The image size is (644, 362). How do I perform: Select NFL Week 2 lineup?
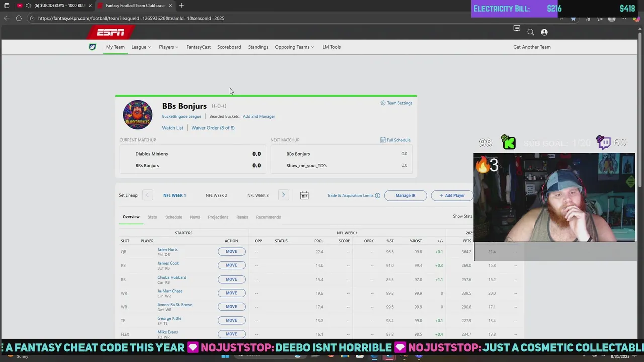216,195
